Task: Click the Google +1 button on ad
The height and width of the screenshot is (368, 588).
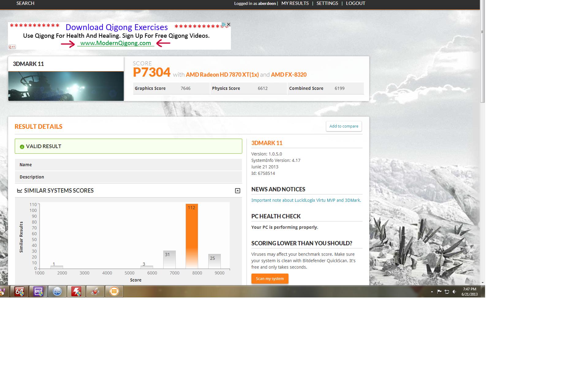Action: point(12,47)
